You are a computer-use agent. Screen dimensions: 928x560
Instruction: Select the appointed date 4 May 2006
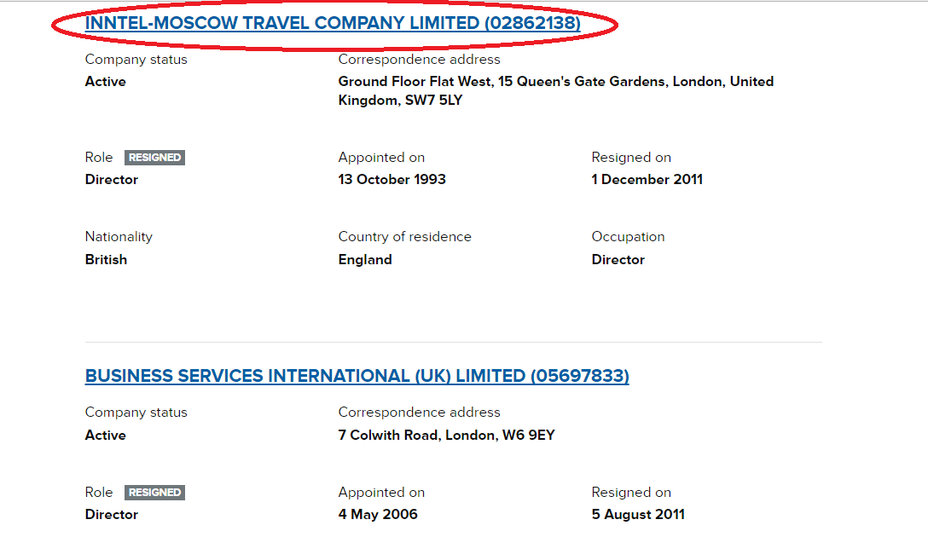[x=378, y=515]
